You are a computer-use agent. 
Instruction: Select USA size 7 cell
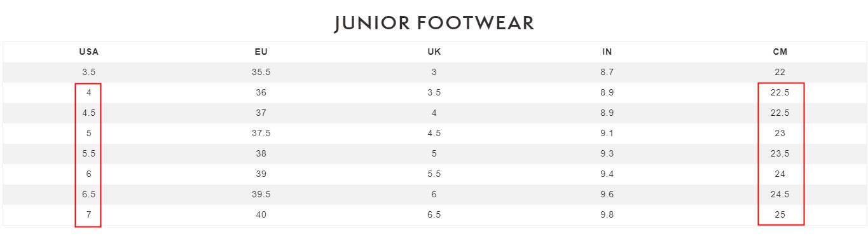pos(88,214)
